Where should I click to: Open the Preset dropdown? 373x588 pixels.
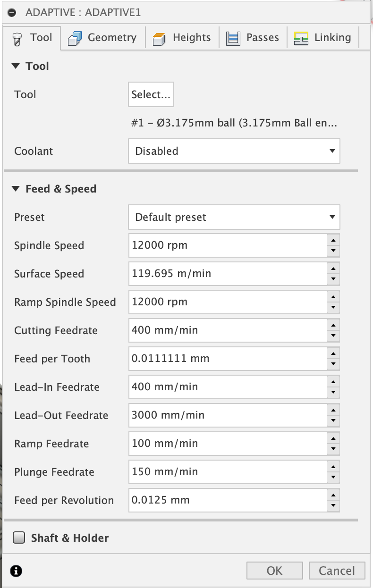pyautogui.click(x=234, y=218)
